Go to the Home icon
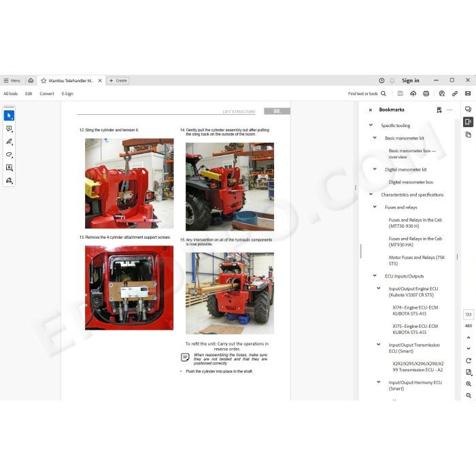This screenshot has width=476, height=476. coord(31,80)
